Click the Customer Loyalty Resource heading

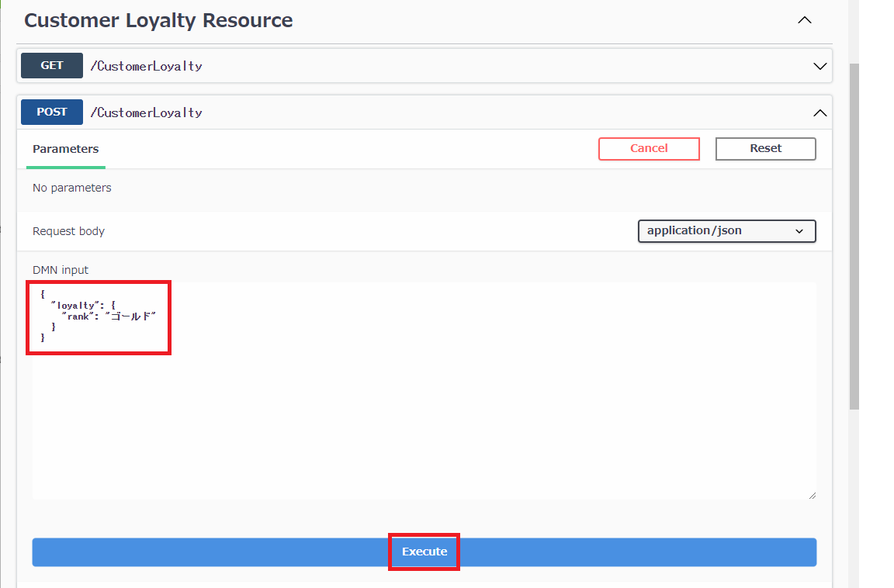coord(158,20)
